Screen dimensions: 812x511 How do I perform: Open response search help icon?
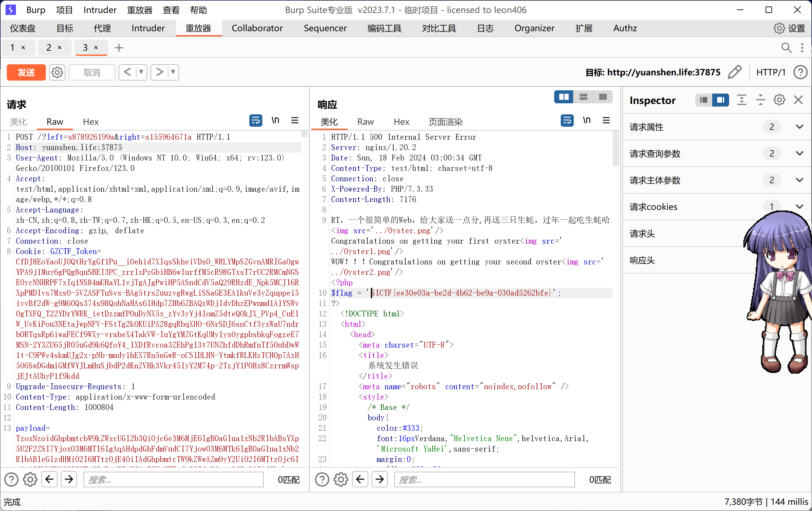coord(322,480)
